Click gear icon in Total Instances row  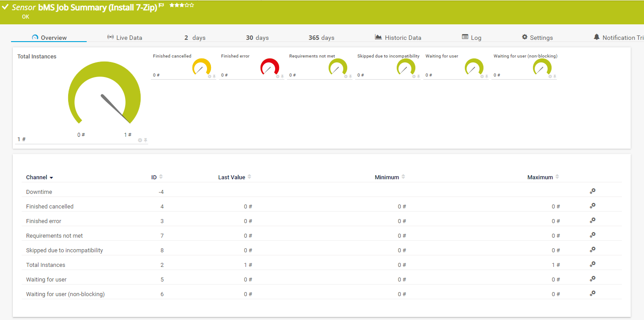tap(592, 264)
